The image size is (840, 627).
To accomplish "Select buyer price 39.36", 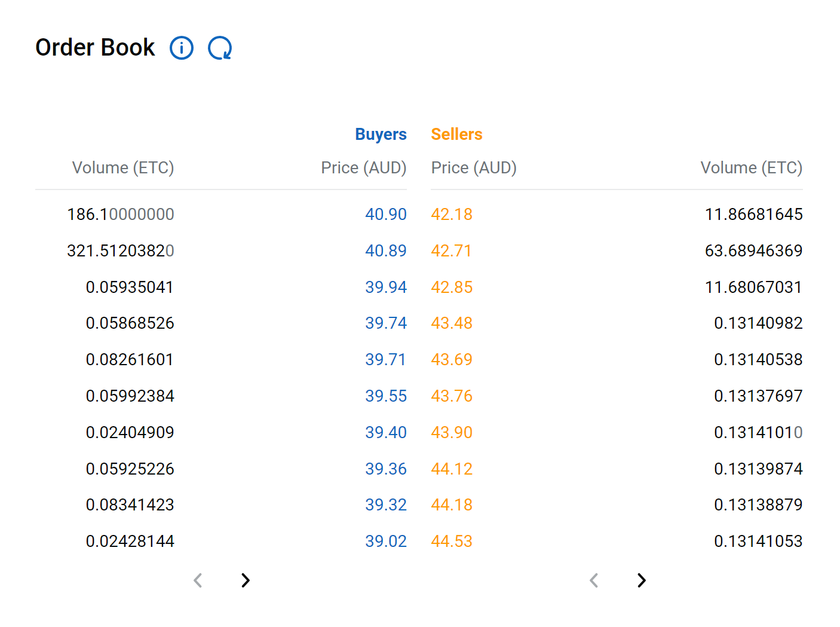I will coord(386,469).
